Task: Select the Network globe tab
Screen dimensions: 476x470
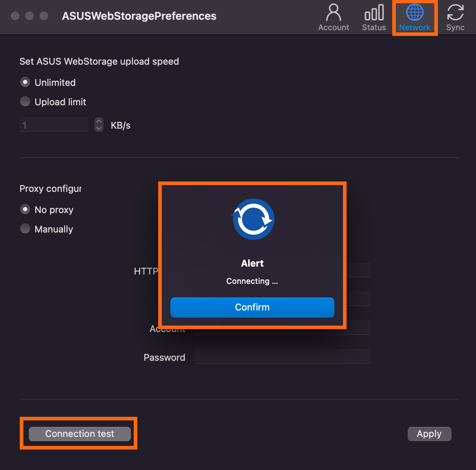Action: pos(415,17)
